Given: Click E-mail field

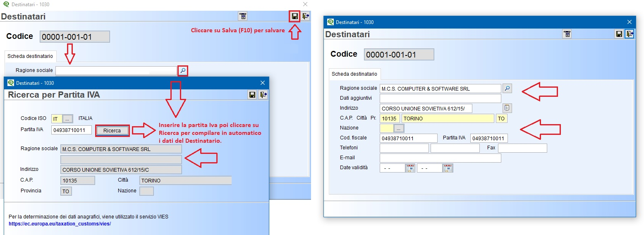Looking at the screenshot, I should tap(441, 158).
